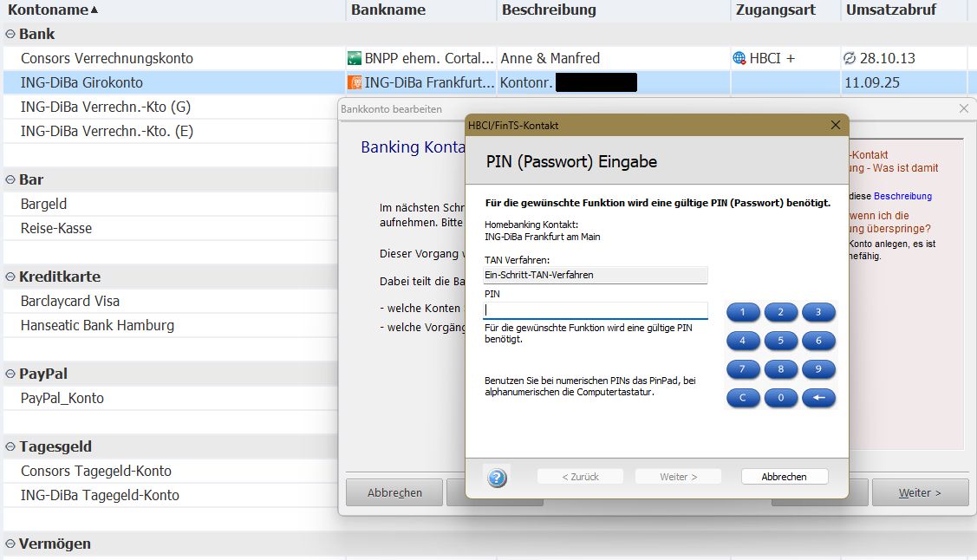The width and height of the screenshot is (977, 560).
Task: Close the HBCI/FinTS-Kontakt dialog
Action: point(836,125)
